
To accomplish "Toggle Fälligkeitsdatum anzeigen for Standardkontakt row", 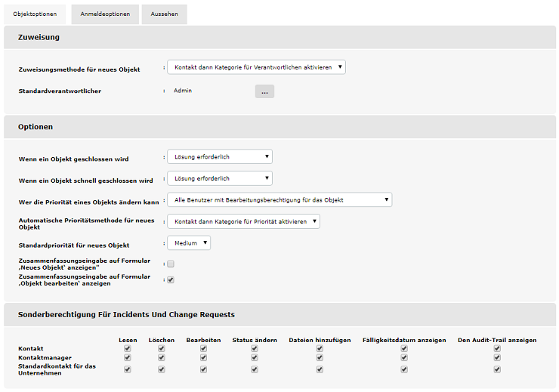I will click(x=404, y=369).
